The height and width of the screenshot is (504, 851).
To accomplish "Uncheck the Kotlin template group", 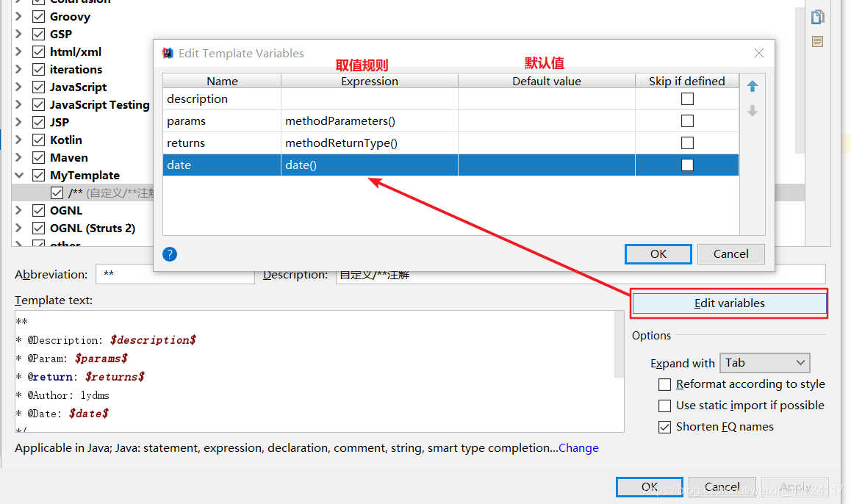I will (38, 140).
